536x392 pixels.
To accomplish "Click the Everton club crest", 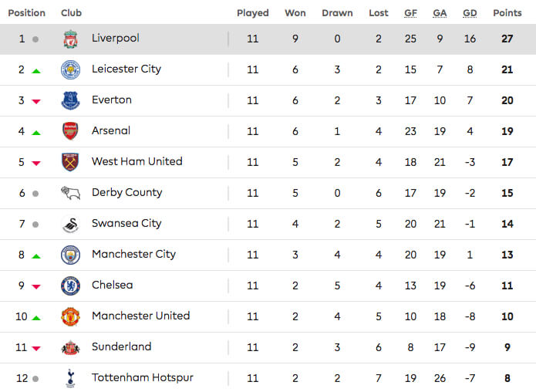I will coord(70,100).
